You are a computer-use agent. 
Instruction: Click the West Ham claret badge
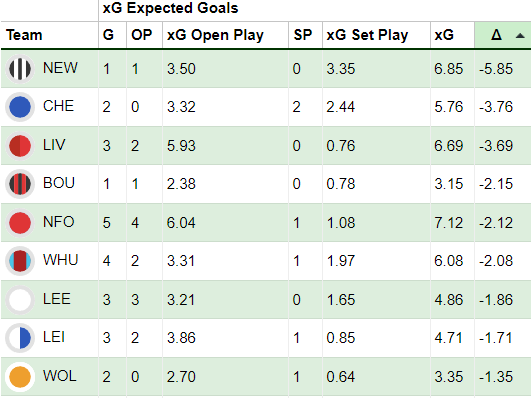(x=20, y=261)
